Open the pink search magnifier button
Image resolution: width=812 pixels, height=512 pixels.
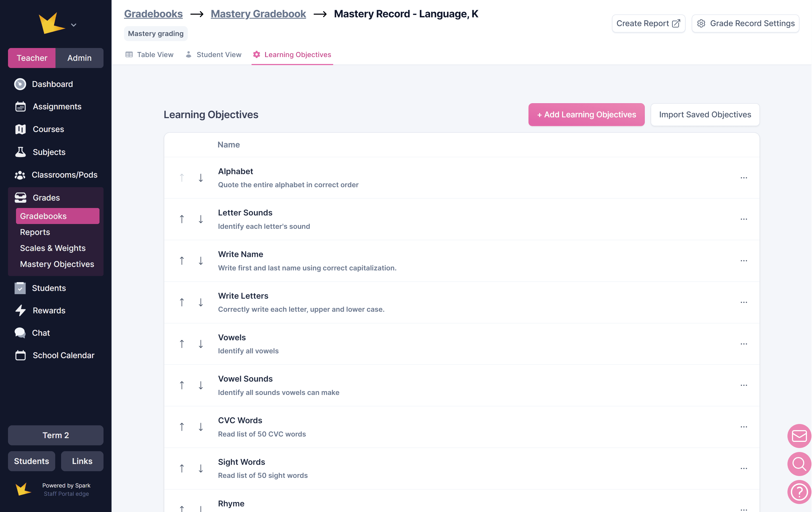(799, 464)
